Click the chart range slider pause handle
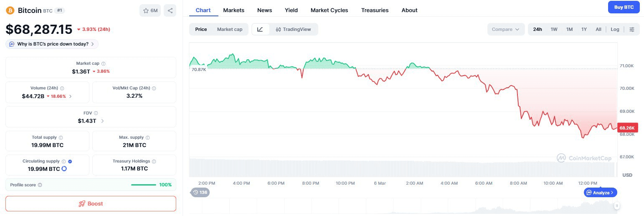The height and width of the screenshot is (216, 644). (x=616, y=206)
